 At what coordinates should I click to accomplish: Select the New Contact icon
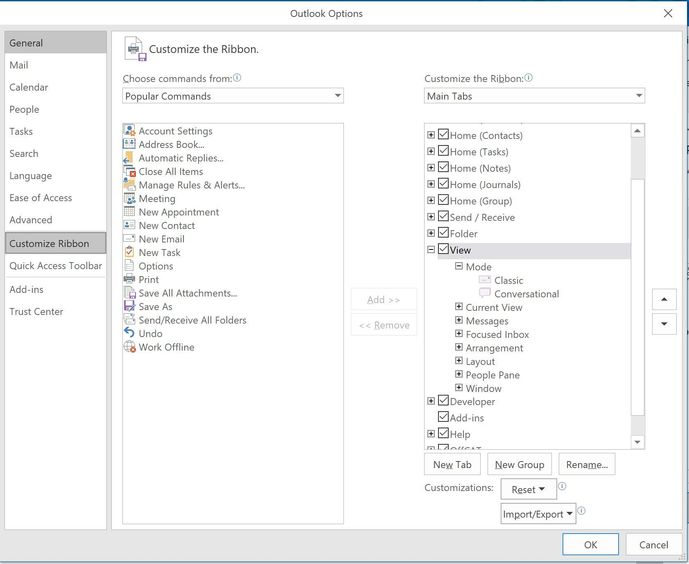click(x=130, y=225)
